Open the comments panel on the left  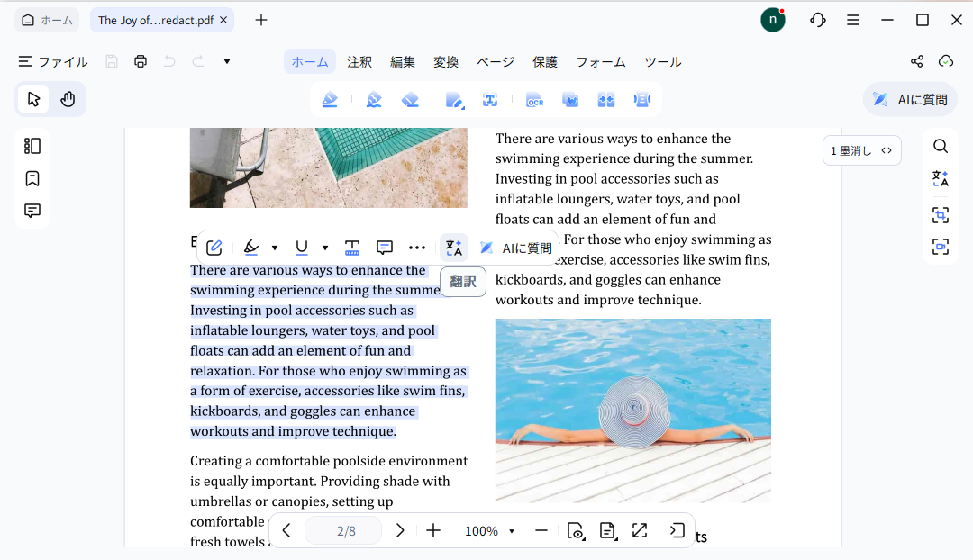pos(32,210)
